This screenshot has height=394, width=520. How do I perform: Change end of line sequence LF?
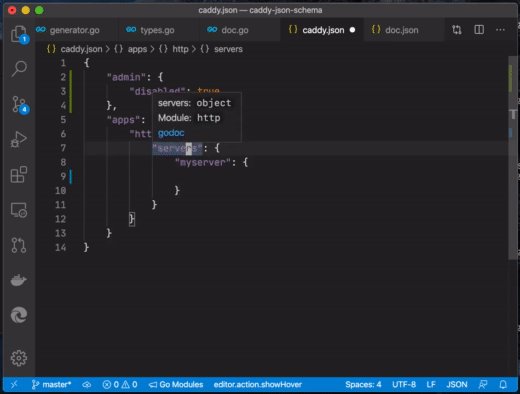(431, 385)
